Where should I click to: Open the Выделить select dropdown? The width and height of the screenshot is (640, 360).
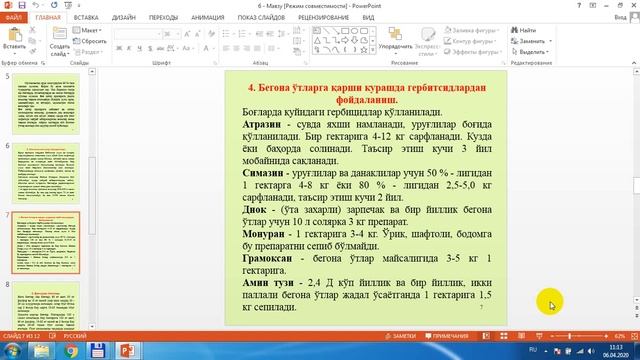[x=530, y=52]
